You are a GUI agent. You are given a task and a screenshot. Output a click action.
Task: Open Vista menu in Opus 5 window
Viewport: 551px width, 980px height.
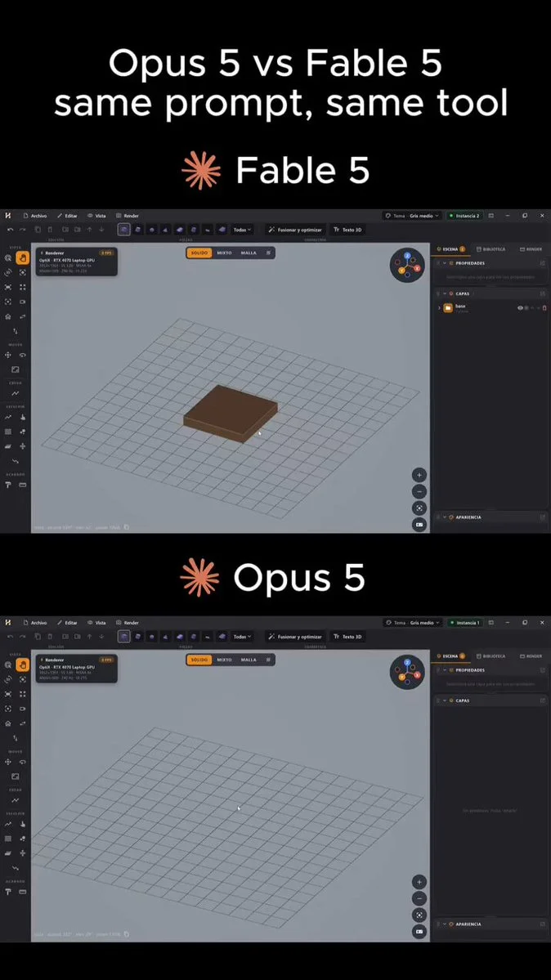(97, 623)
